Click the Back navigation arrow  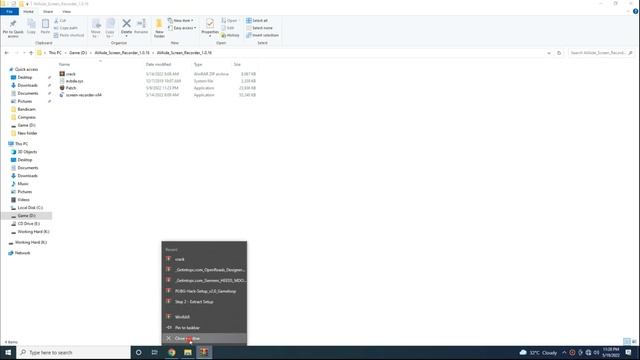[7, 53]
